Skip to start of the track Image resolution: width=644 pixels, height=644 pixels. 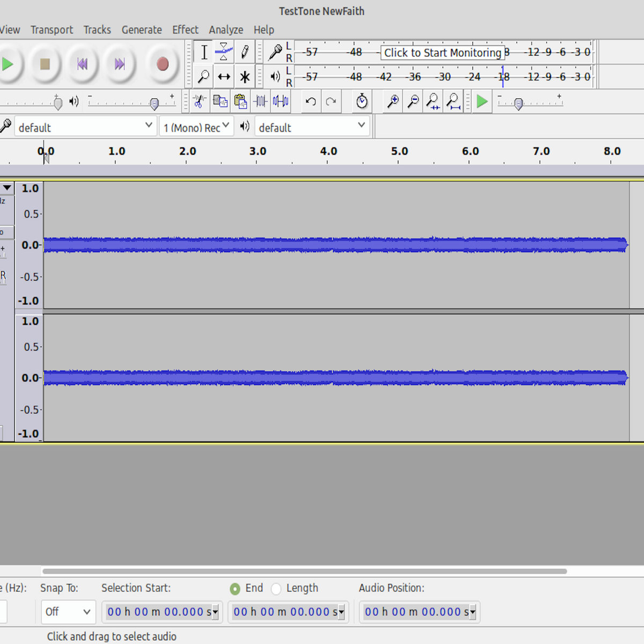pos(82,64)
